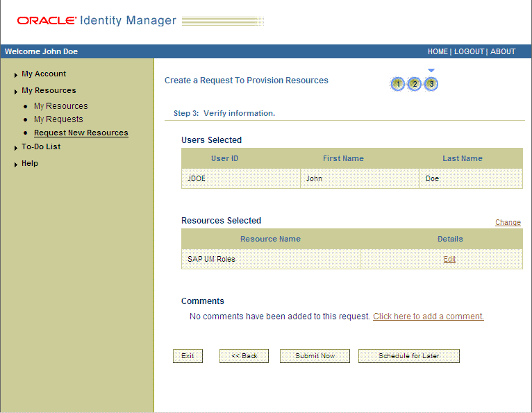Select the John first name cell
Screen dimensions: 532x413
[360, 178]
